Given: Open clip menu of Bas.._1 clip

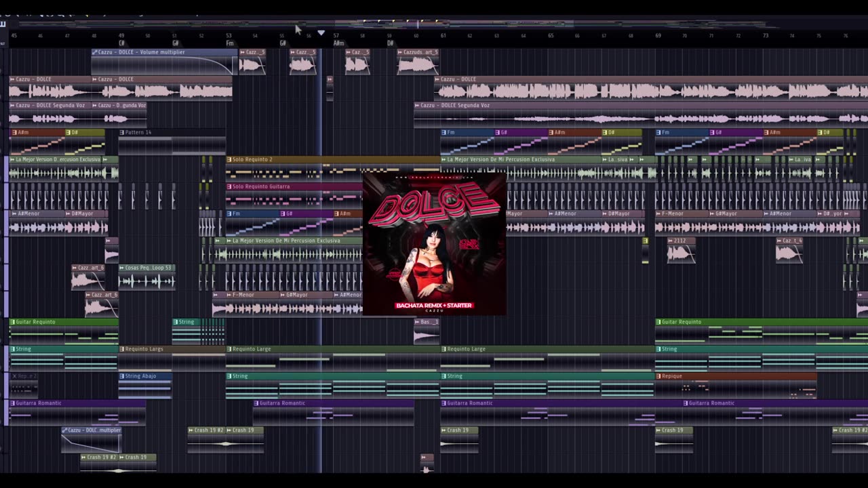Looking at the screenshot, I should 418,322.
